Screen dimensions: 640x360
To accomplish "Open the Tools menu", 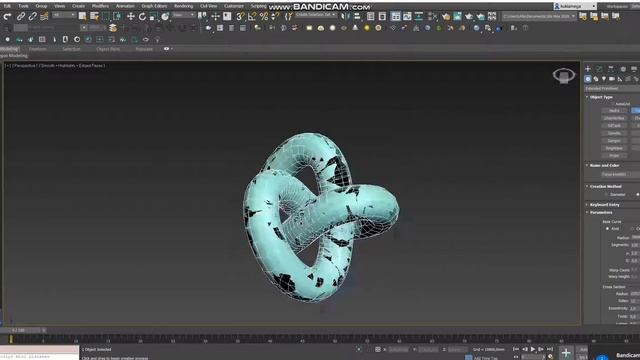I will point(23,6).
